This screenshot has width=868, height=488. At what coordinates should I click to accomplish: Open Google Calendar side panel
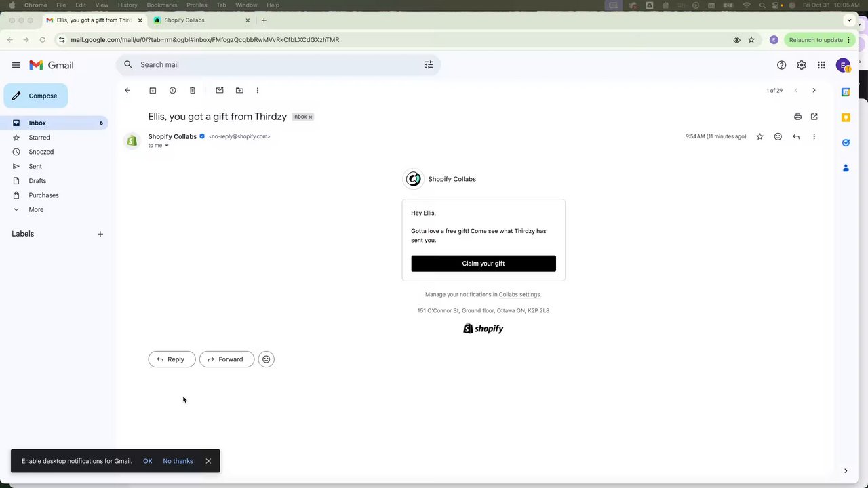pyautogui.click(x=846, y=91)
